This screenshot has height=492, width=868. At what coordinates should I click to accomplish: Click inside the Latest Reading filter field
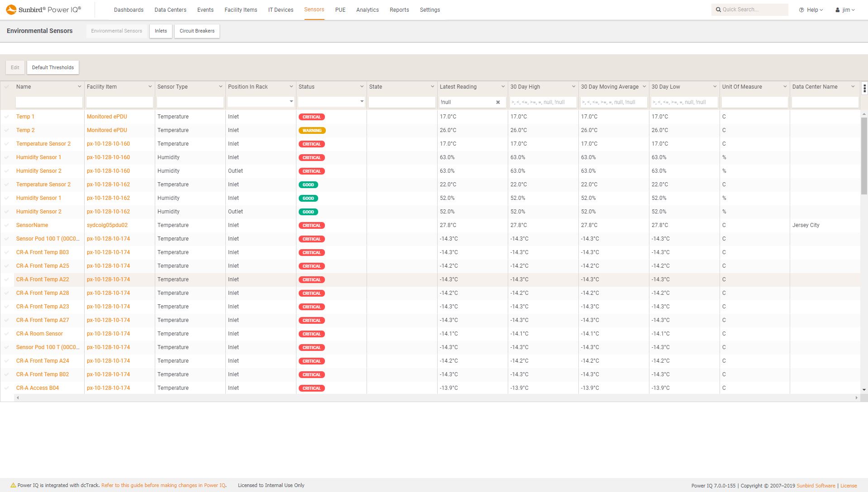(x=466, y=102)
